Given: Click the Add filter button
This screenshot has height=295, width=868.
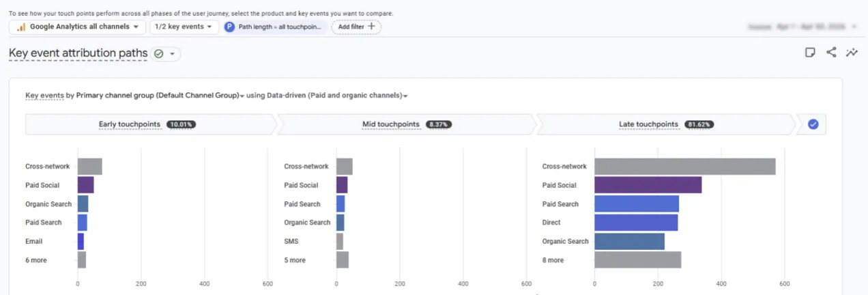Looking at the screenshot, I should click(356, 27).
